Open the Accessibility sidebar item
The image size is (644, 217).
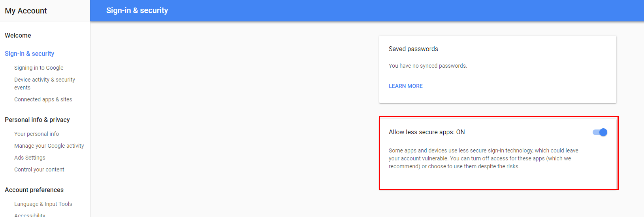(x=30, y=215)
